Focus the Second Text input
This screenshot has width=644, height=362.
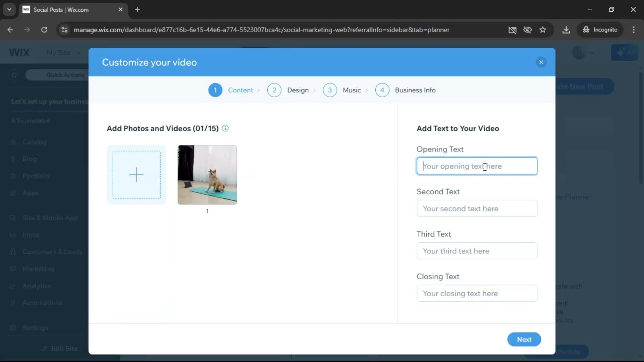click(477, 208)
